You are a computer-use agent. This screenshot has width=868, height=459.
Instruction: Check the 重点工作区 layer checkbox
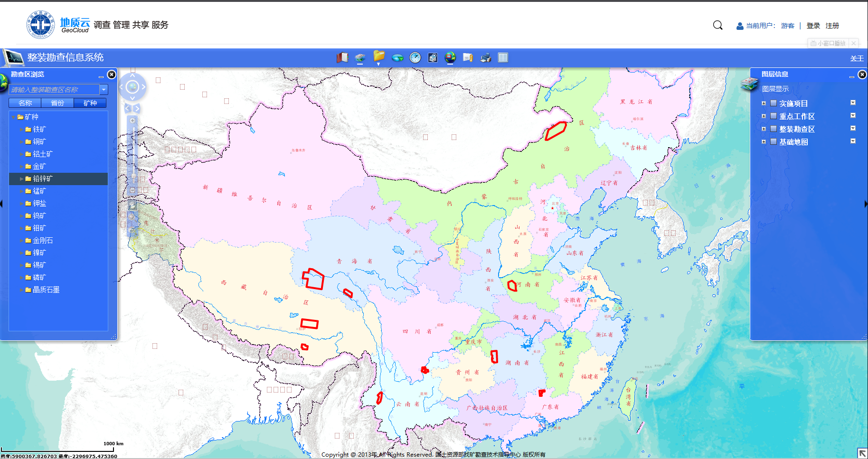pos(774,116)
